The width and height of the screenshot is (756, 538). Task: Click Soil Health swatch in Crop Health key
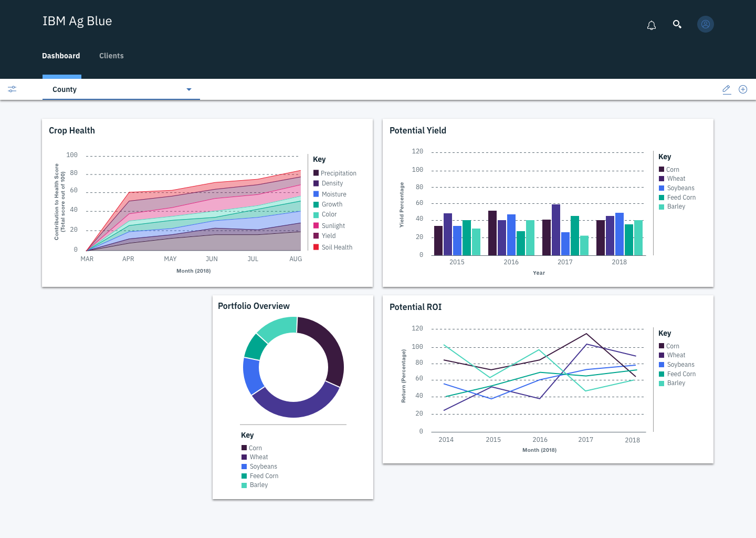(316, 247)
